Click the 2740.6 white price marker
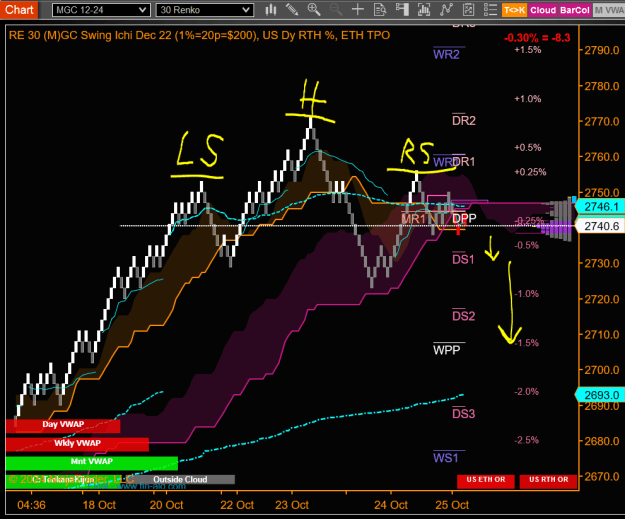 601,226
